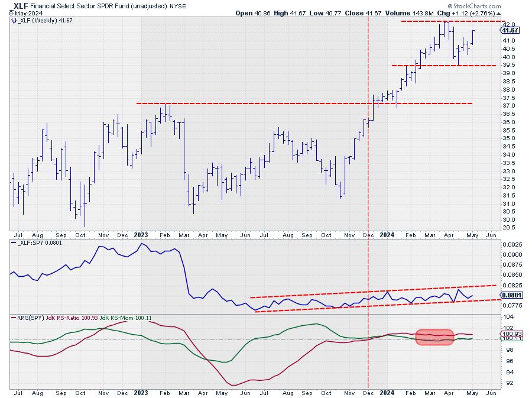Click the 29.5 price axis label
Screen dimensions: 532x398
click(508, 228)
